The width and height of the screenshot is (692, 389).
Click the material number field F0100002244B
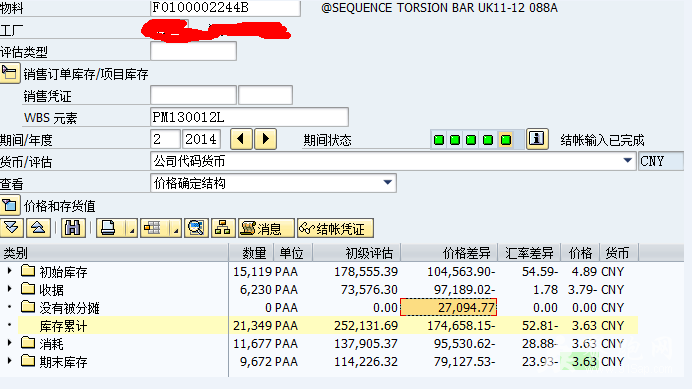tap(225, 8)
